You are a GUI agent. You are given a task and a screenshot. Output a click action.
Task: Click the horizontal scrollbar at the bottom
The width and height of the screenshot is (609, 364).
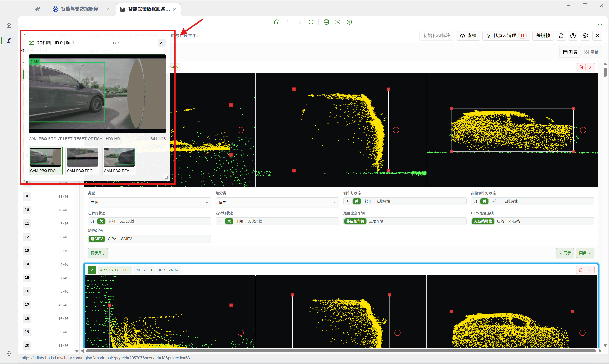(x=341, y=351)
